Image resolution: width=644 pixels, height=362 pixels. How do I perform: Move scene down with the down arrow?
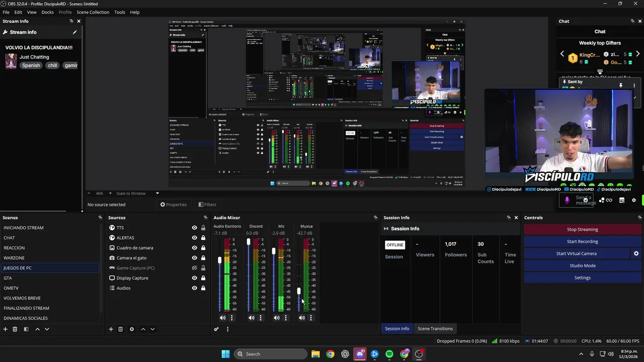pyautogui.click(x=47, y=329)
